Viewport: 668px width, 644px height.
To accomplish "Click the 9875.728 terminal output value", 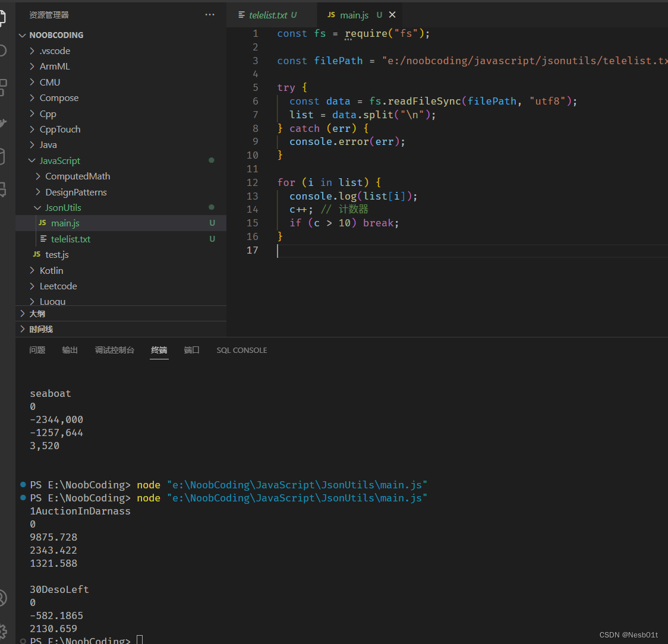I will coord(53,537).
